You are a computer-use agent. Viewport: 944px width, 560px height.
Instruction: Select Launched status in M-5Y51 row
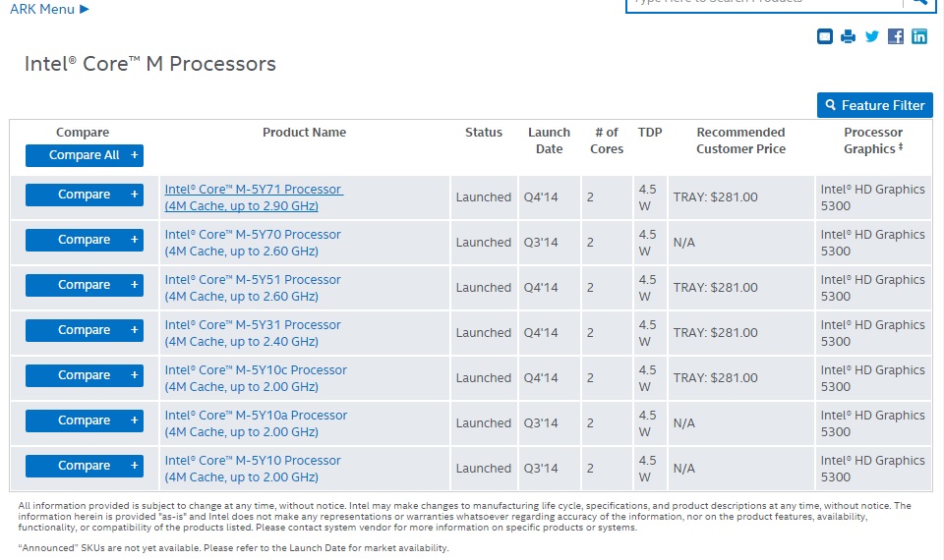484,287
